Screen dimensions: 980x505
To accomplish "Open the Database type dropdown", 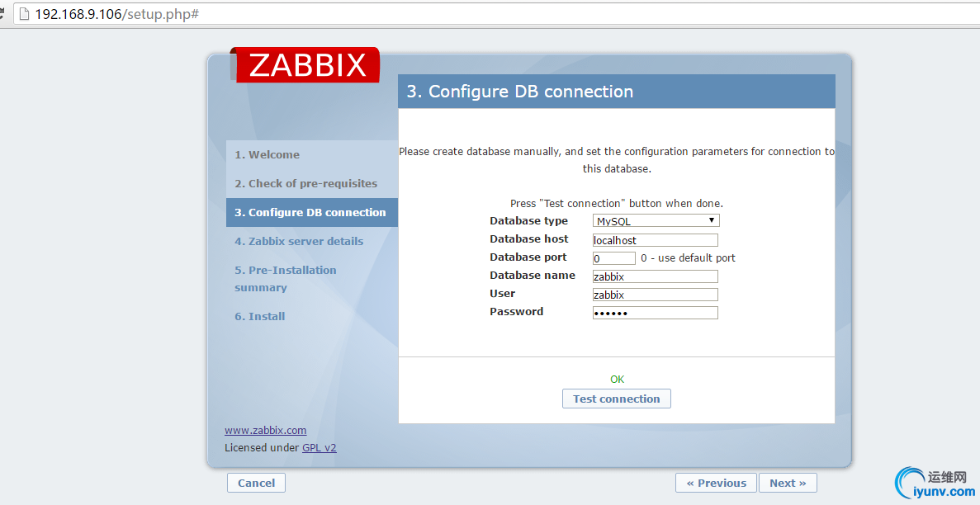I will click(656, 220).
